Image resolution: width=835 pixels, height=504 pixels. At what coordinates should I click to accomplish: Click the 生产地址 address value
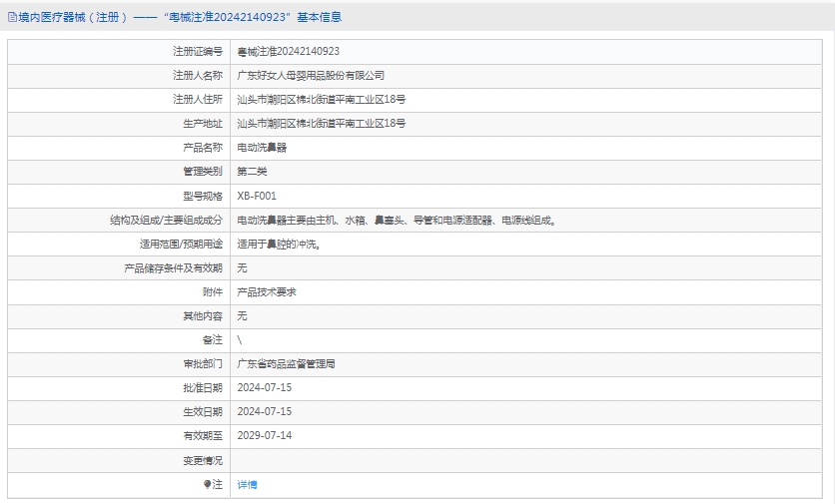tap(321, 123)
